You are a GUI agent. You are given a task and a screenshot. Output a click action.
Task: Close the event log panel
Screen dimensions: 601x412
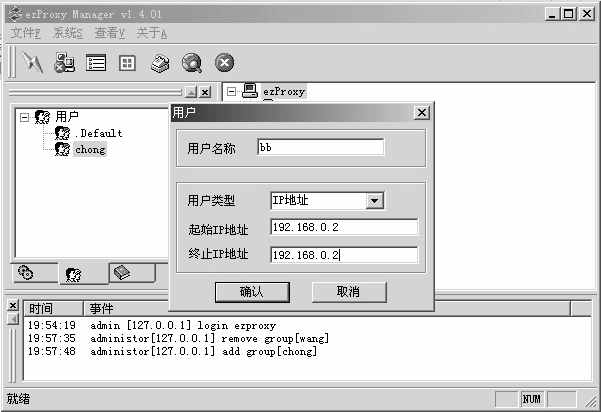pyautogui.click(x=13, y=305)
